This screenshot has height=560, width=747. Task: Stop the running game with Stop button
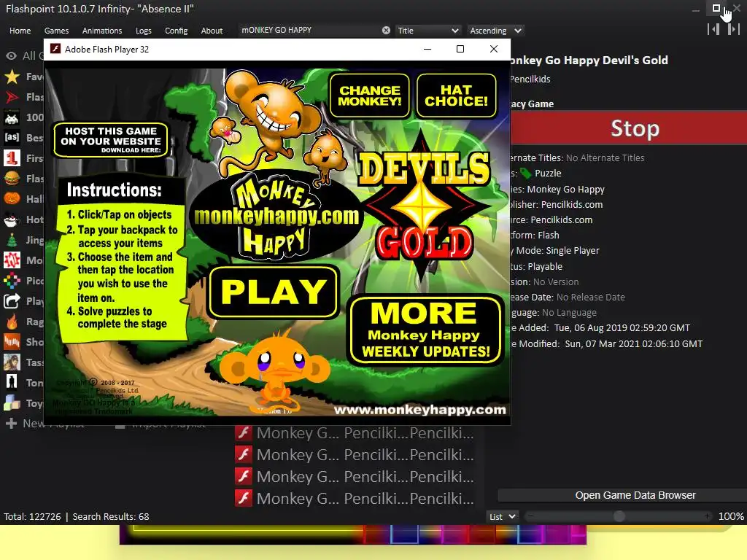pos(629,128)
